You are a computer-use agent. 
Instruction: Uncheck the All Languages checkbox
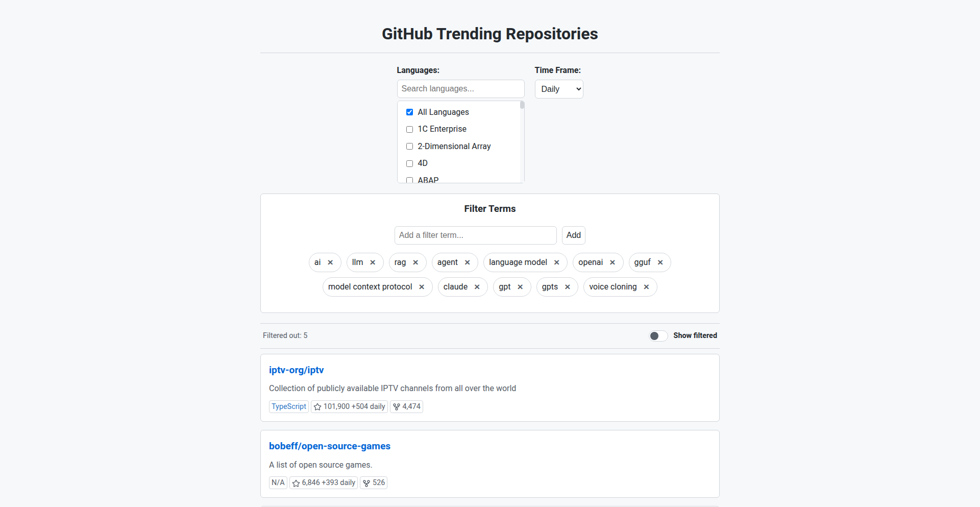409,112
